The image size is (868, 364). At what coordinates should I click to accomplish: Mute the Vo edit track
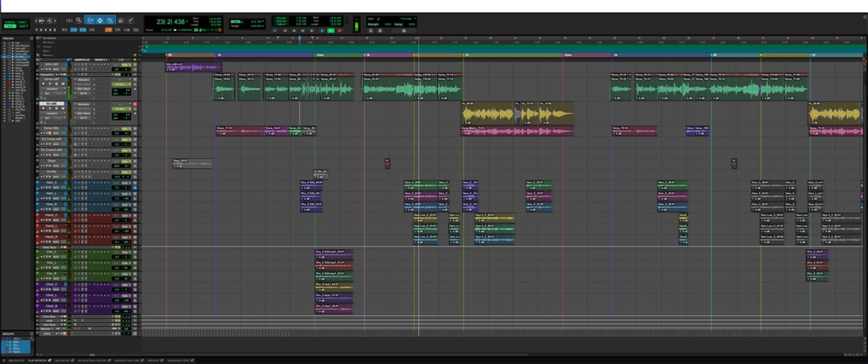coord(63,109)
